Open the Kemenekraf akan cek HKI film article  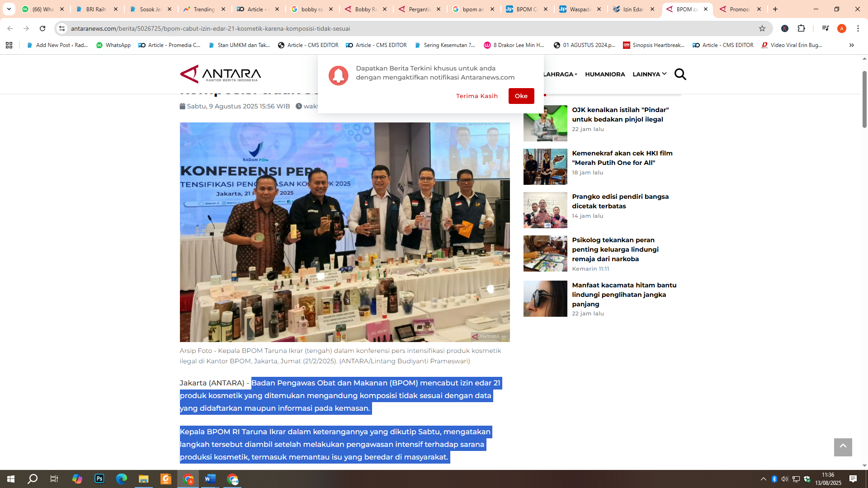(x=622, y=158)
